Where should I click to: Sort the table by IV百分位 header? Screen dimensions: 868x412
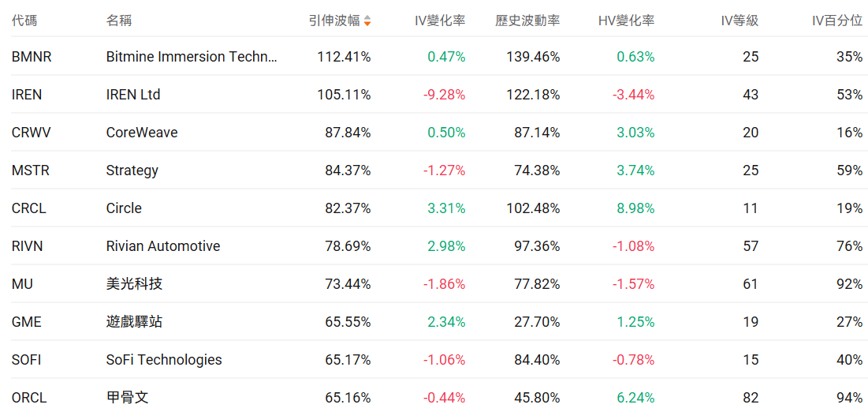pyautogui.click(x=837, y=21)
